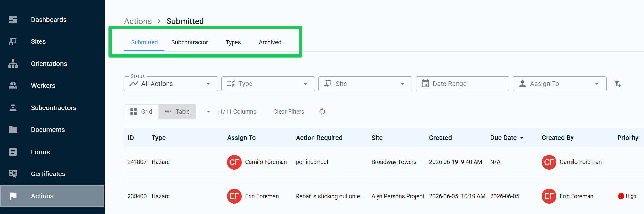
Task: Sort by the Created column header
Action: tap(440, 138)
